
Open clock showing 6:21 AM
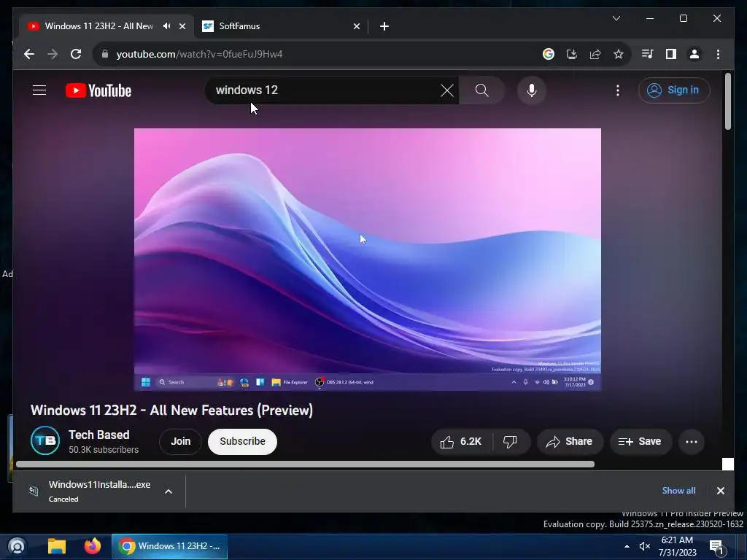click(677, 546)
